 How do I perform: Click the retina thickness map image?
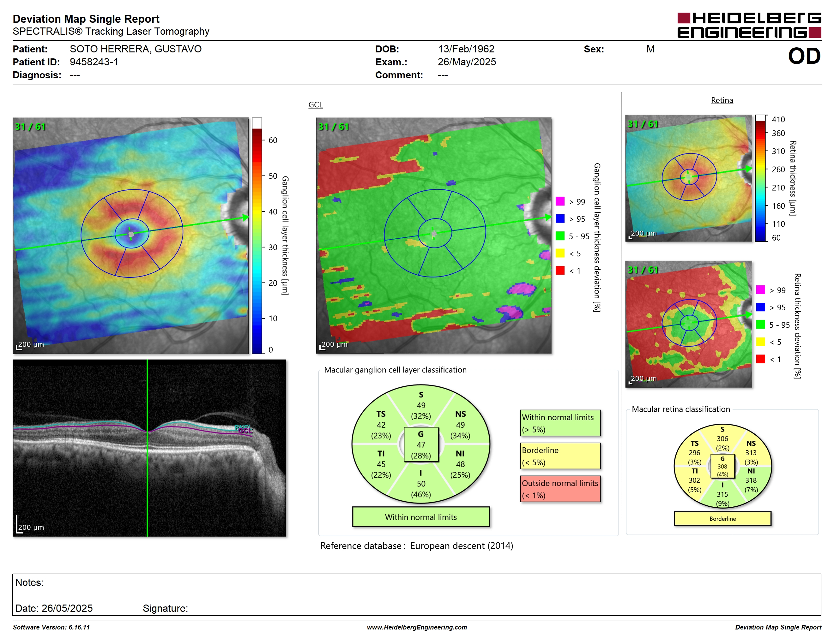pyautogui.click(x=688, y=178)
